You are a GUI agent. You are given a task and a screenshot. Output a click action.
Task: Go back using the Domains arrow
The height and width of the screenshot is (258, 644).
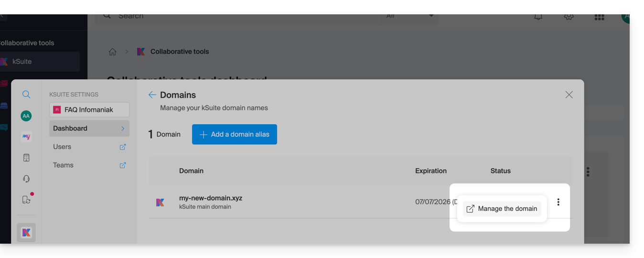[x=152, y=95]
